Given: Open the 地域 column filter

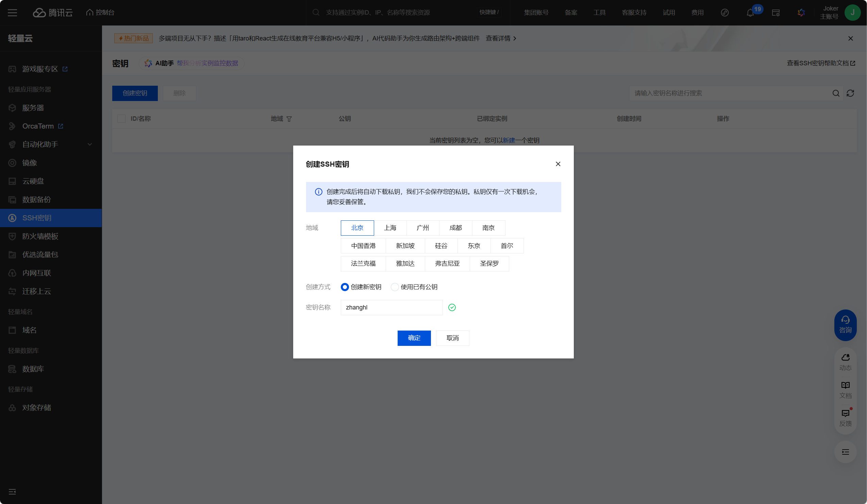Looking at the screenshot, I should pos(289,119).
